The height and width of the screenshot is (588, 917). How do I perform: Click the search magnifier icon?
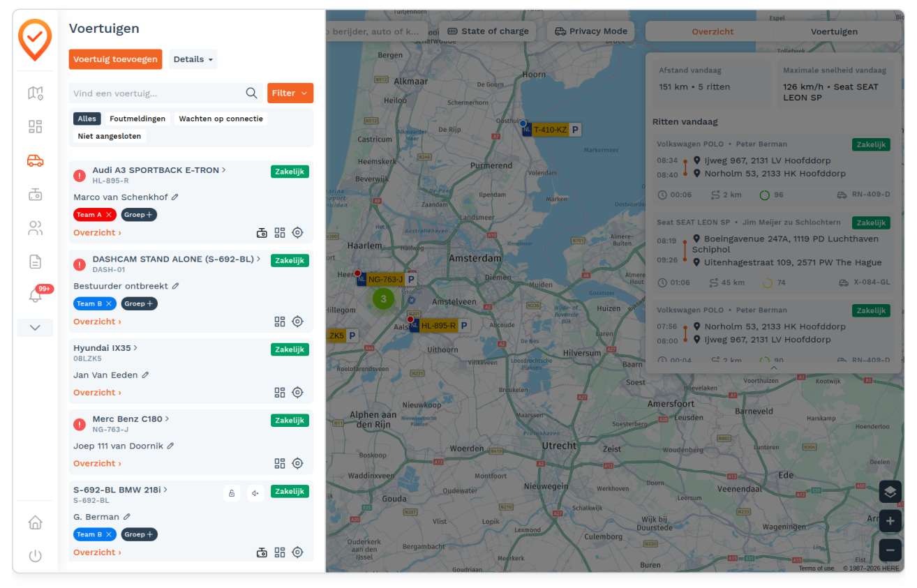coord(251,93)
